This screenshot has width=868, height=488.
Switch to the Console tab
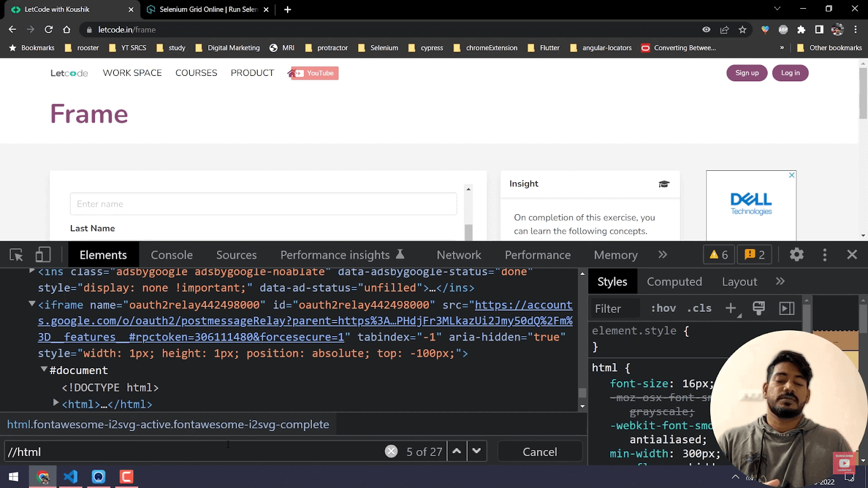[171, 255]
